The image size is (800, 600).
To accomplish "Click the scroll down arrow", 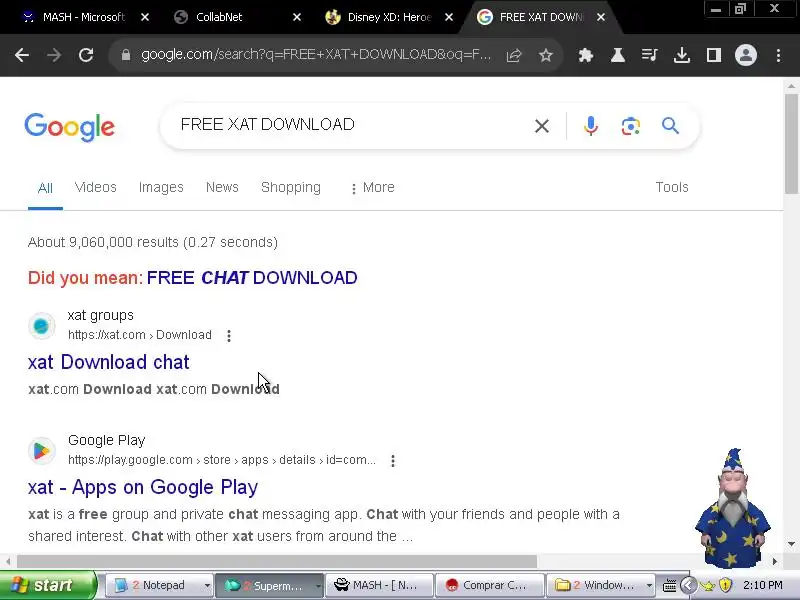I will pyautogui.click(x=791, y=544).
